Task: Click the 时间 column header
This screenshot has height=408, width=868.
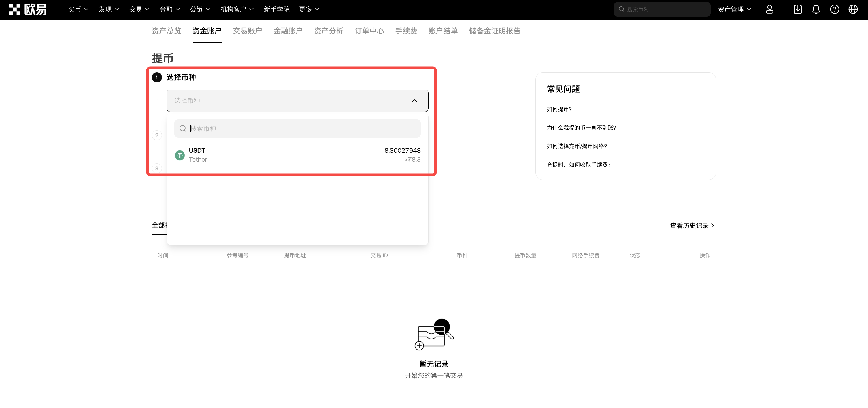Action: pyautogui.click(x=163, y=255)
